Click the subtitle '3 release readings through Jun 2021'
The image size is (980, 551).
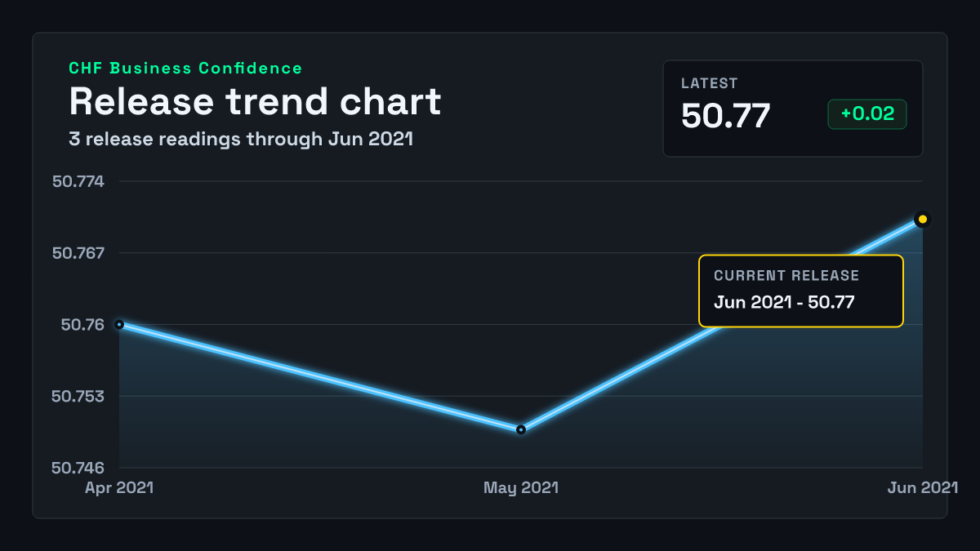241,139
